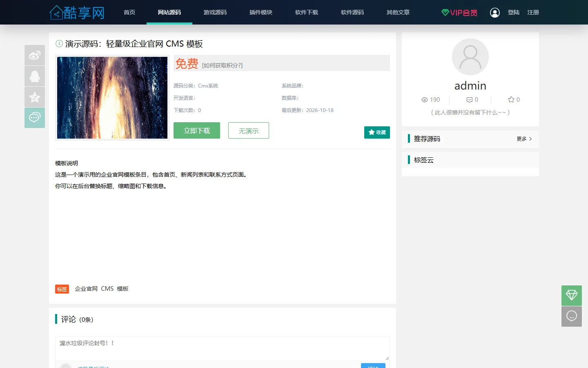This screenshot has height=368, width=588.
Task: Open the admin profile avatar
Action: tap(470, 57)
